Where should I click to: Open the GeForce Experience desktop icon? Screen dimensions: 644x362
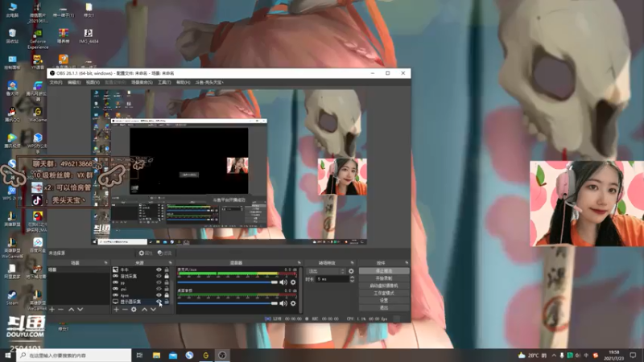click(38, 39)
